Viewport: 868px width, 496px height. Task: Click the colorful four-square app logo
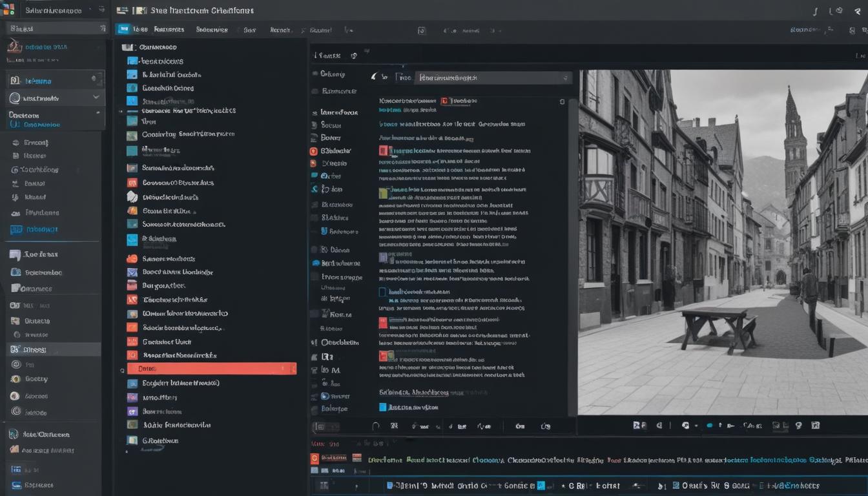(x=9, y=9)
